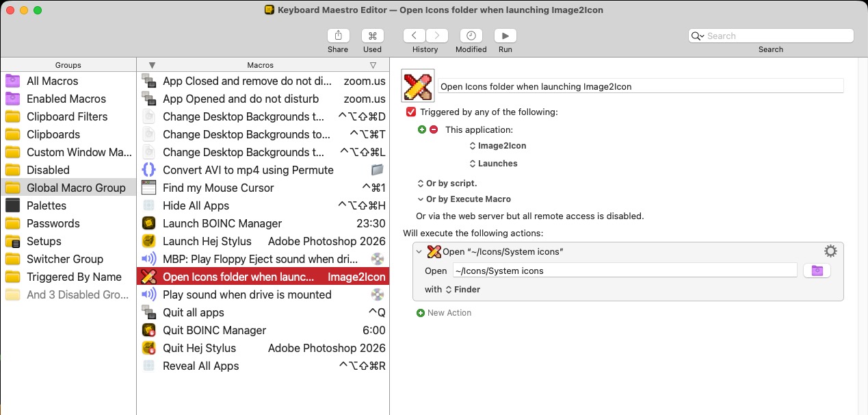This screenshot has width=868, height=415.
Task: Run the selected macro
Action: 505,36
